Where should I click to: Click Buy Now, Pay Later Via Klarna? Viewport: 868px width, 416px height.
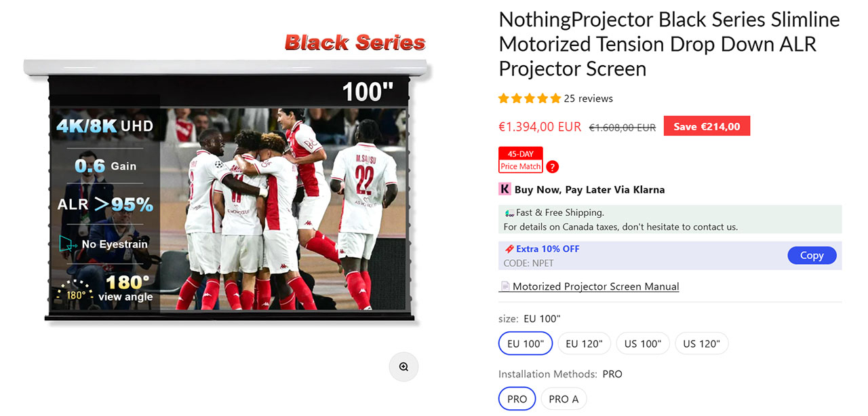(589, 189)
